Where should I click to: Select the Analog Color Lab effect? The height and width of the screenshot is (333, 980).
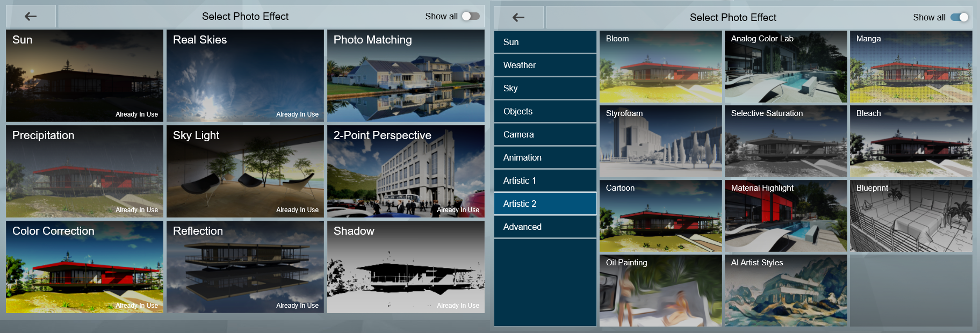[786, 67]
